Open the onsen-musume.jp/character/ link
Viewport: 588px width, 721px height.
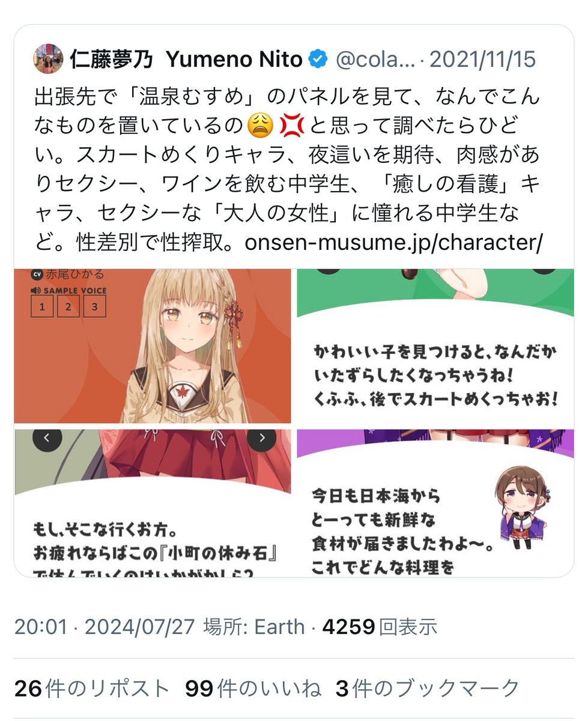click(x=394, y=242)
